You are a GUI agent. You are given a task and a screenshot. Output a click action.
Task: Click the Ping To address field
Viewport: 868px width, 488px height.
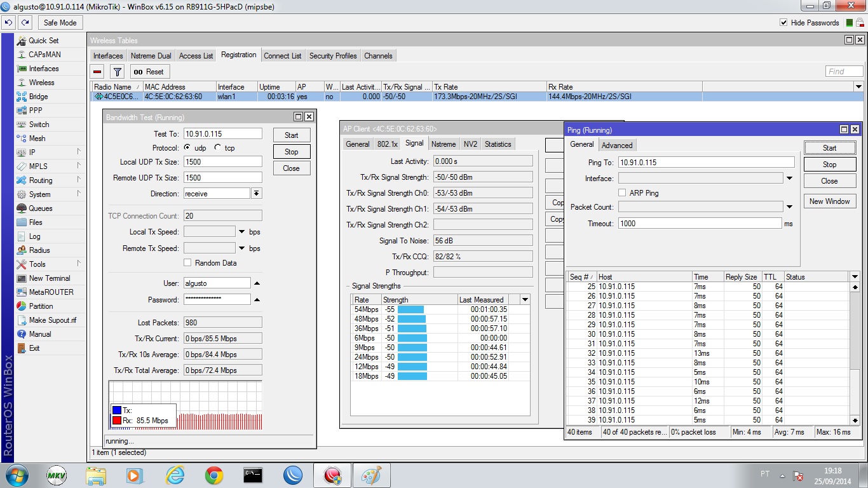point(705,163)
